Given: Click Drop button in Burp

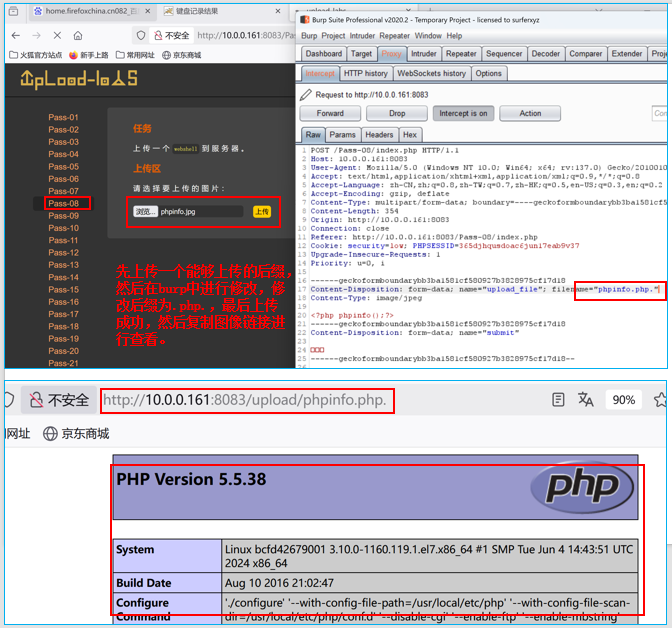Looking at the screenshot, I should [x=397, y=114].
